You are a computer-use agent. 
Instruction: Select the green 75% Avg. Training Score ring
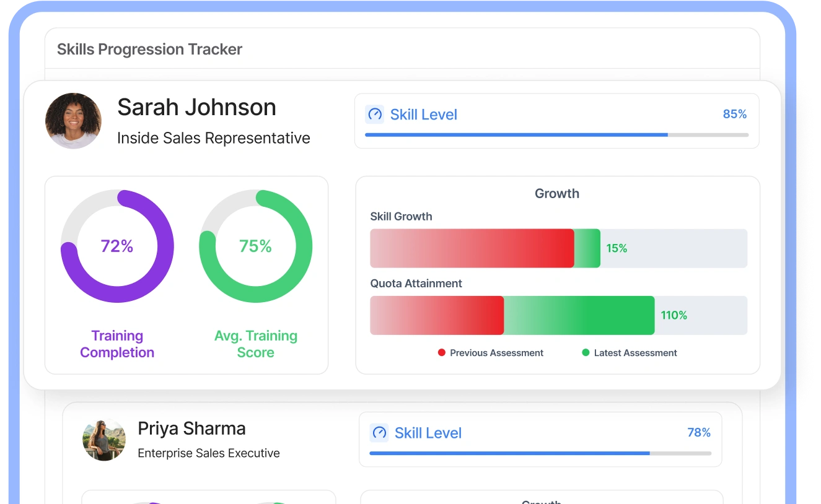point(255,246)
